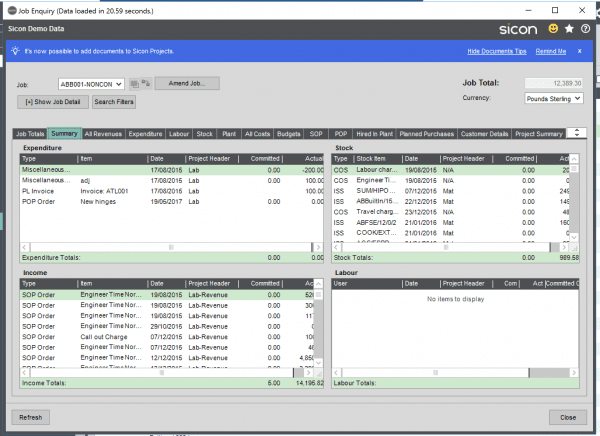Select the SUM/HIPO stock row
Screen dimensions: 600x436
click(451, 191)
